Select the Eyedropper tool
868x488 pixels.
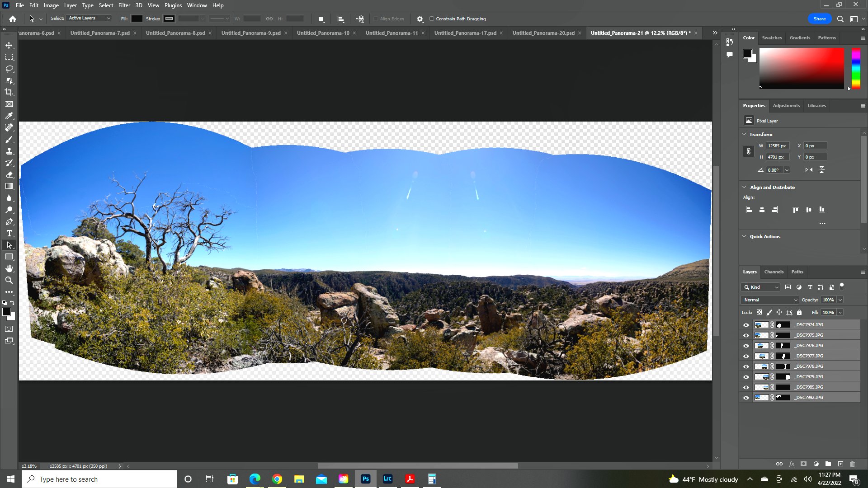[x=9, y=116]
